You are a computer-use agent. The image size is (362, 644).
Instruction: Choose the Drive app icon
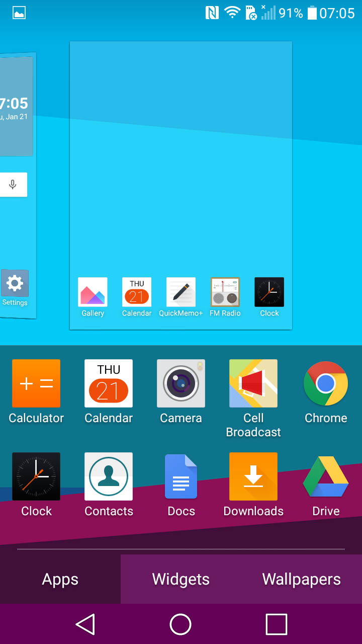tap(326, 476)
